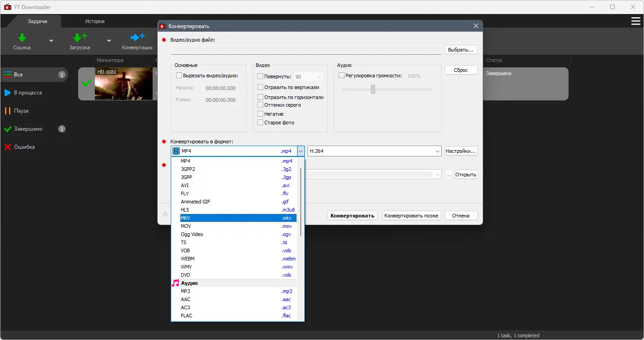
Task: Expand the arrow next to Загрузка
Action: 109,41
